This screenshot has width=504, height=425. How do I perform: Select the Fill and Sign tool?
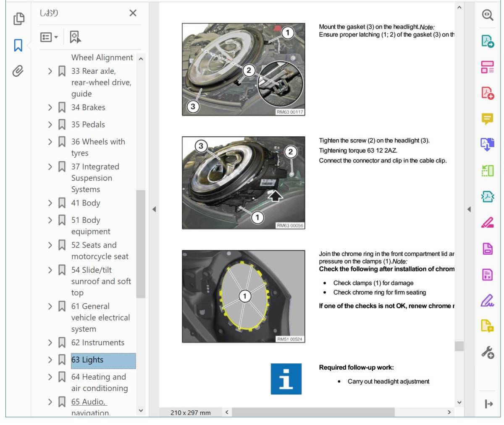click(x=487, y=300)
